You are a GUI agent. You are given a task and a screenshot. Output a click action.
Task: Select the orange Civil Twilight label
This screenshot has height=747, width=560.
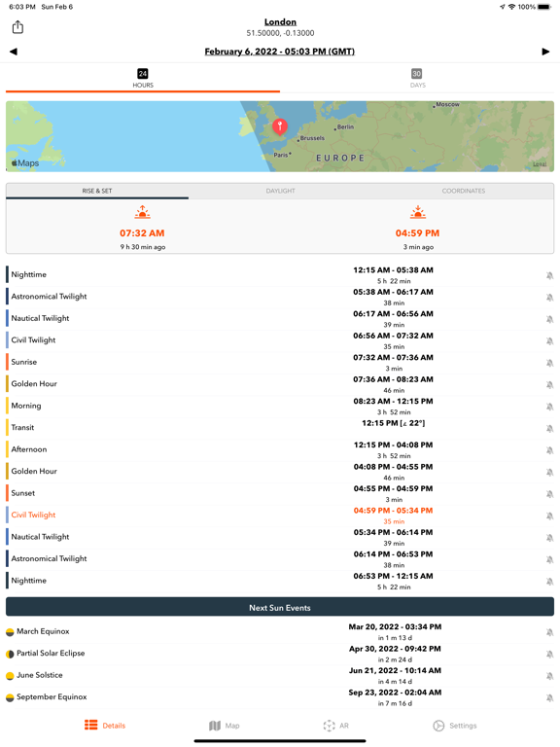(33, 515)
